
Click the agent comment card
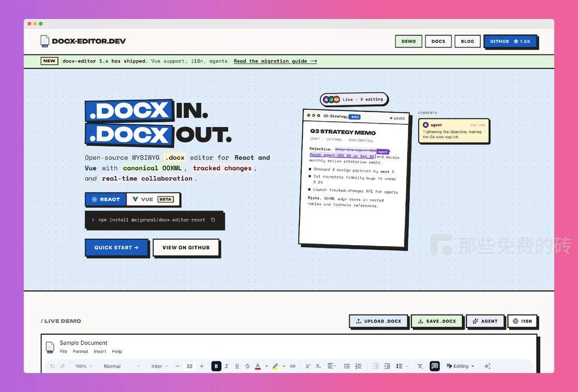454,131
